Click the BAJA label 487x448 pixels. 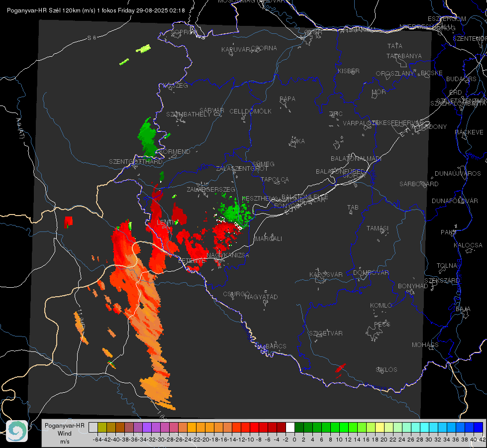(x=463, y=309)
